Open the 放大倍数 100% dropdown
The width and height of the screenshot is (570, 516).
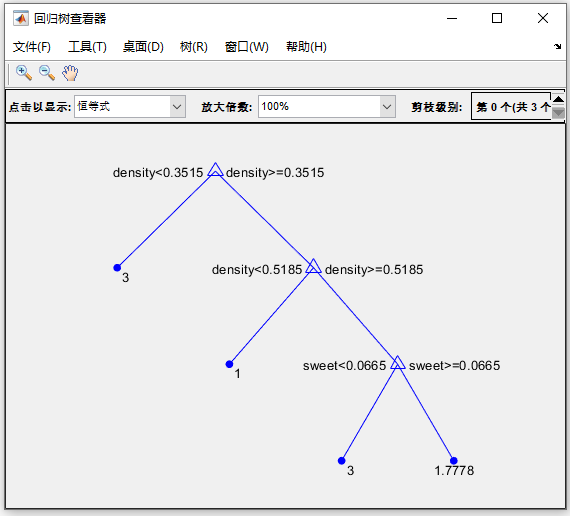(327, 107)
